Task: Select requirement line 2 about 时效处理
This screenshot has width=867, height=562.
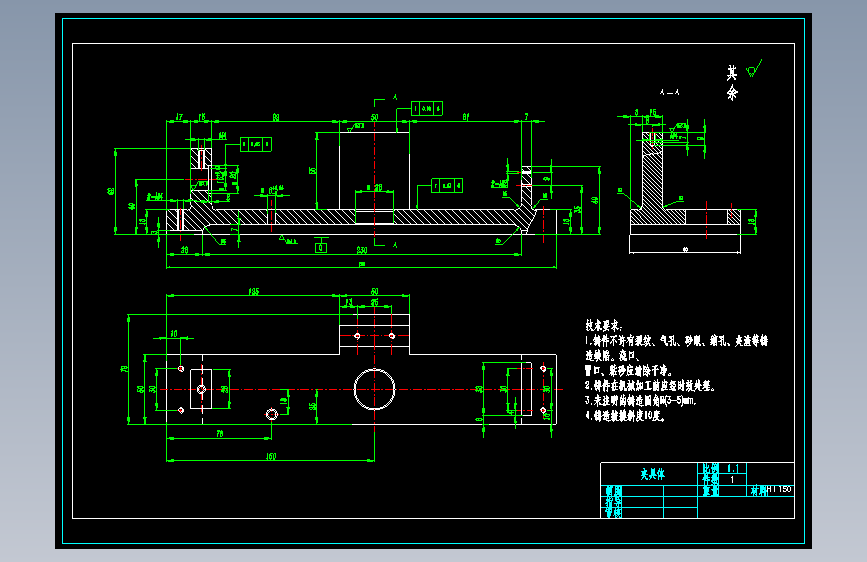Action: tap(650, 386)
